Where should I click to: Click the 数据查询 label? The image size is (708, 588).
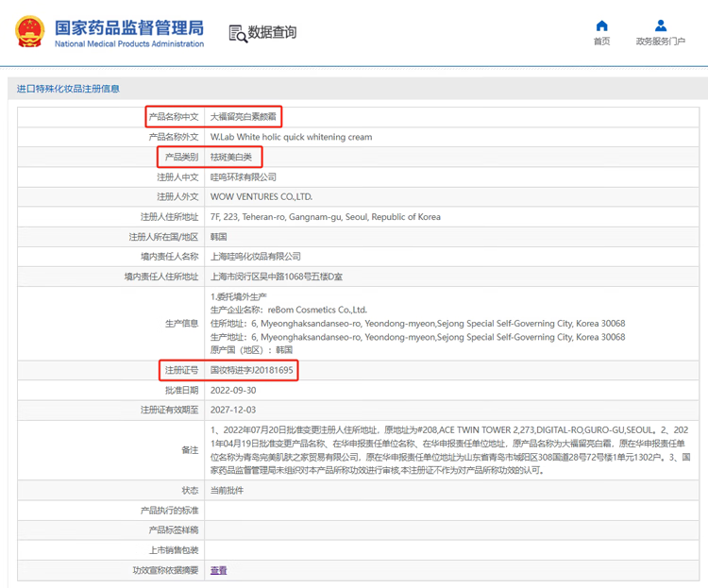point(272,32)
